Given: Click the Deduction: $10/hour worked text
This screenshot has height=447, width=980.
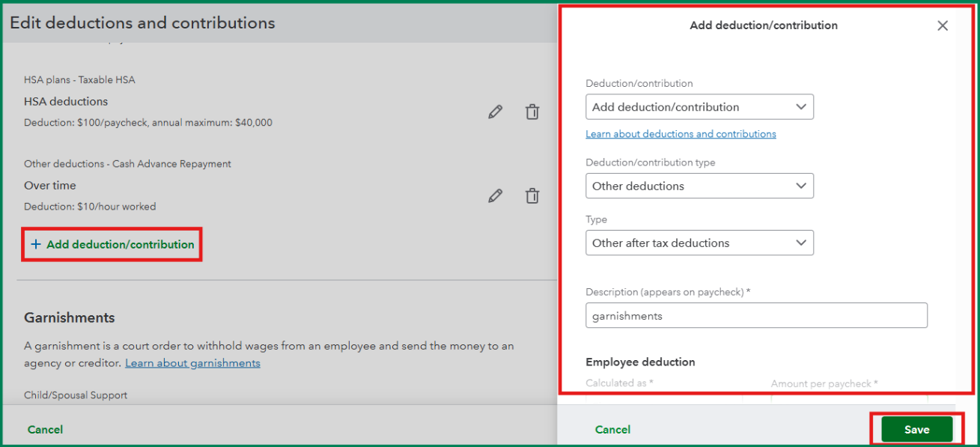Looking at the screenshot, I should [x=90, y=206].
